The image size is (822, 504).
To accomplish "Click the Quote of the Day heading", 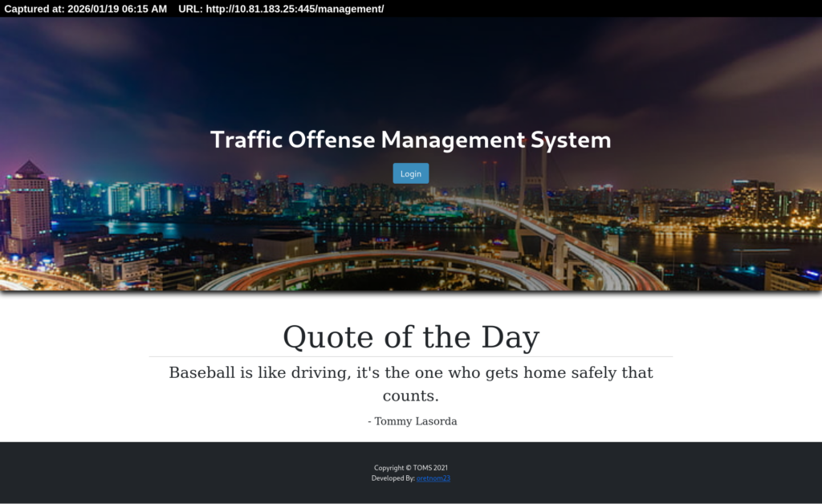I will point(410,337).
